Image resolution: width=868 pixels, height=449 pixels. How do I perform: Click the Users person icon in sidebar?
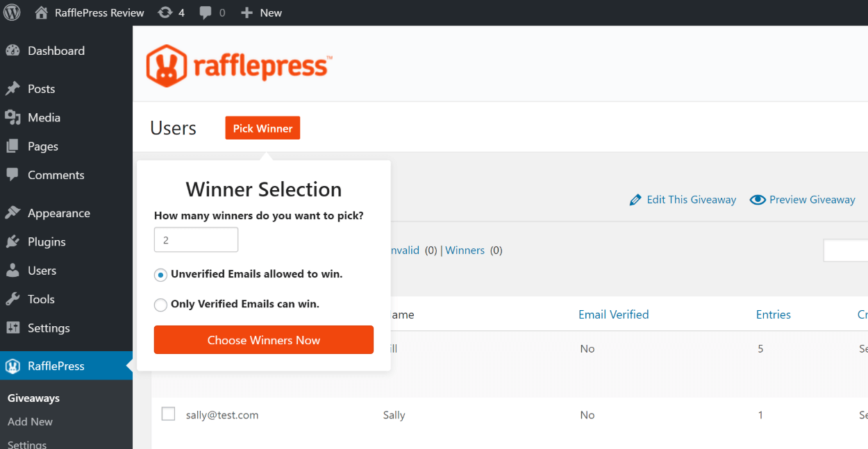[x=12, y=271]
